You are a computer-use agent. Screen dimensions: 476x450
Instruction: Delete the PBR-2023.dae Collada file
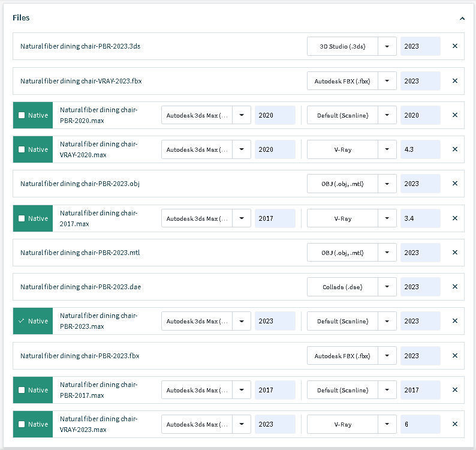(x=454, y=287)
